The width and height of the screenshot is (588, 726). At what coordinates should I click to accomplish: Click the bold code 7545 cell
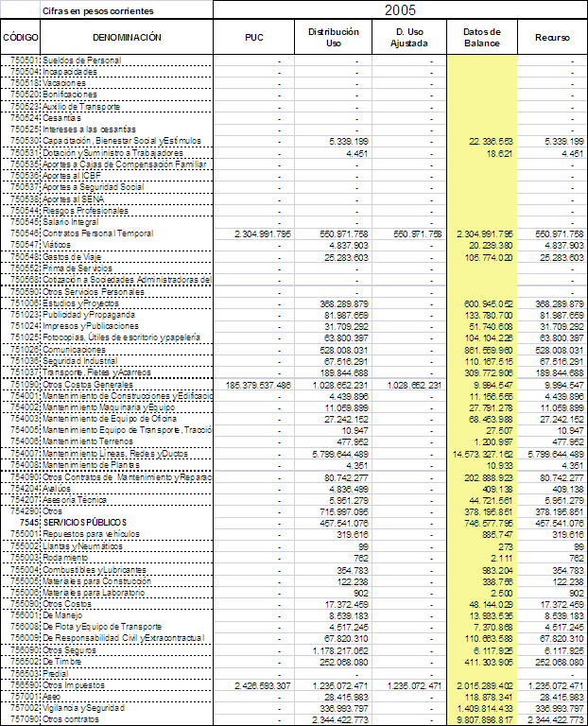[x=26, y=522]
